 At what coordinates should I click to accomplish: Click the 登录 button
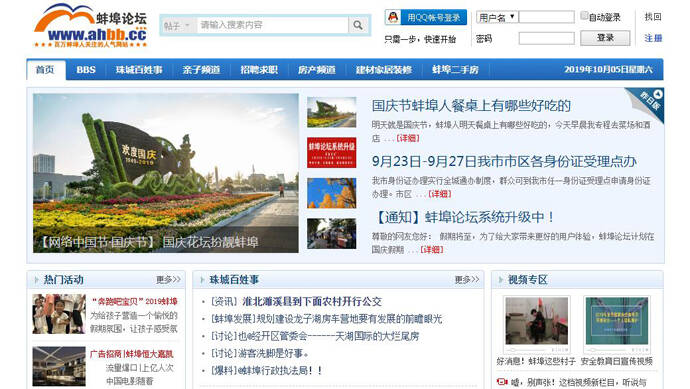pyautogui.click(x=605, y=38)
